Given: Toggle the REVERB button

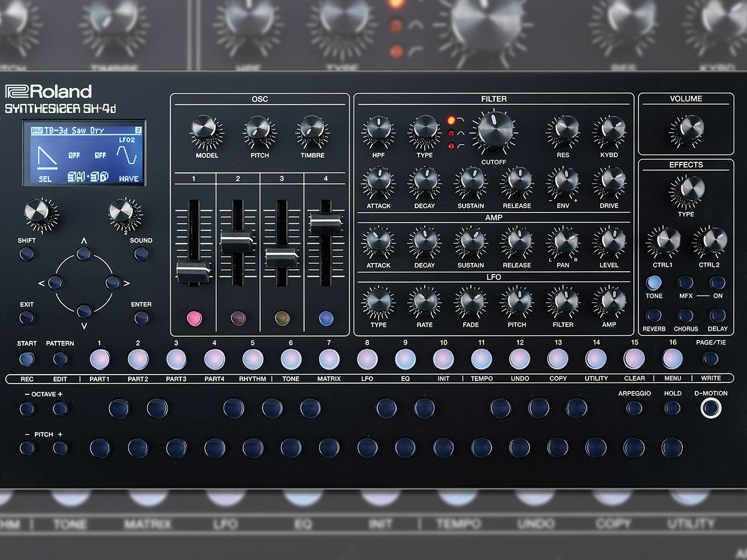Looking at the screenshot, I should pos(654,316).
